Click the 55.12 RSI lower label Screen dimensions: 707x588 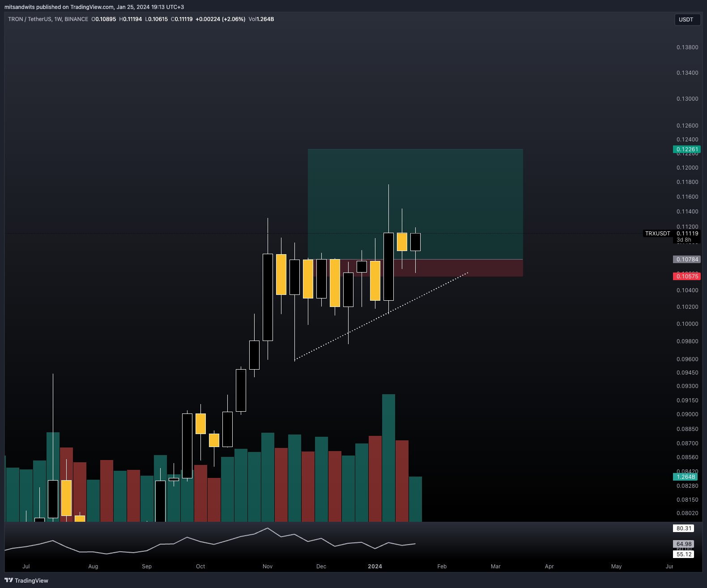point(684,554)
